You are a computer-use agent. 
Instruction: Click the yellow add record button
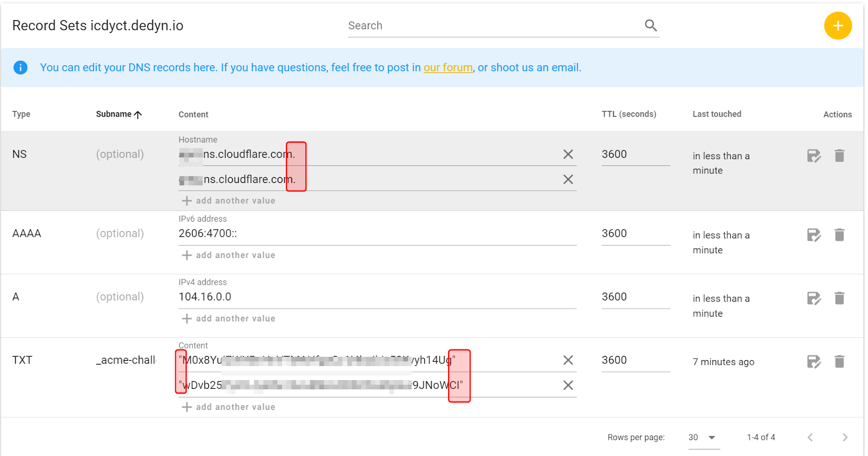pos(838,25)
